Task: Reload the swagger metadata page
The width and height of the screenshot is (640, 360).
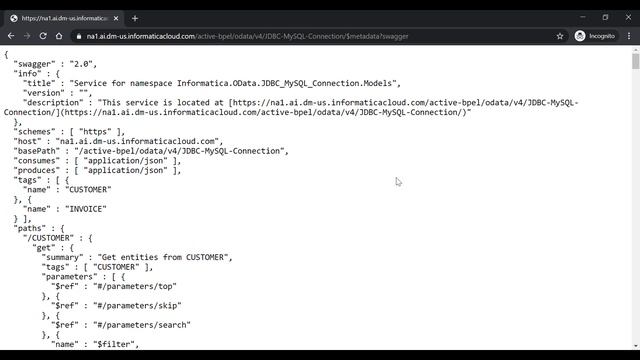Action: [x=43, y=36]
